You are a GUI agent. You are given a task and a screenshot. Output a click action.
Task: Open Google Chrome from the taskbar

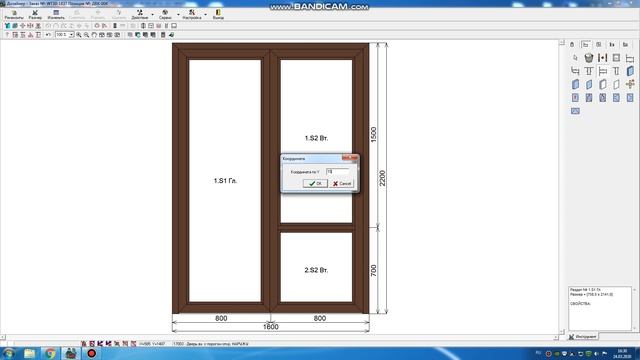pos(50,353)
